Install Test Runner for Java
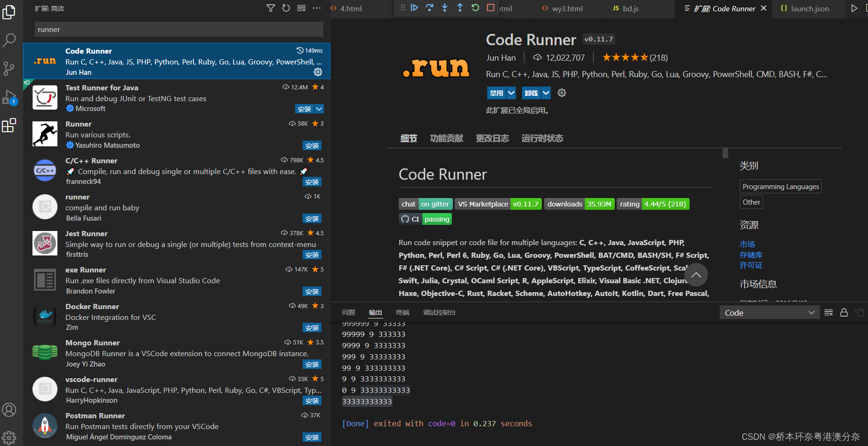The width and height of the screenshot is (868, 446). coord(305,109)
